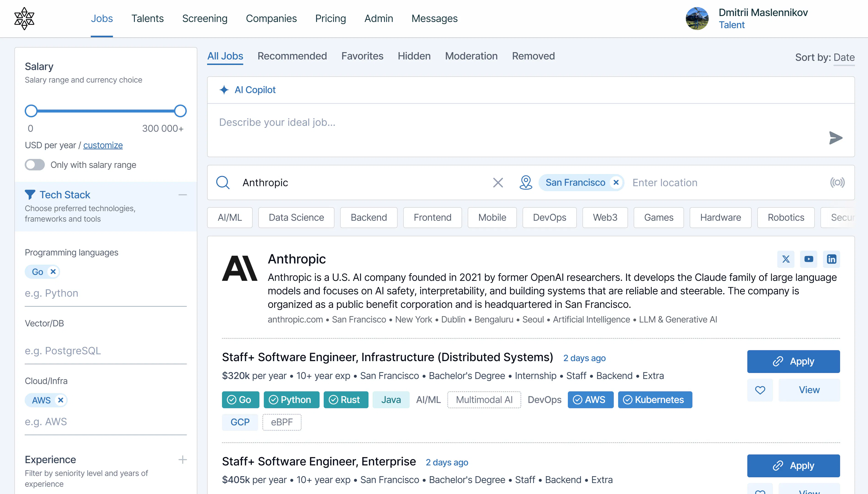Apply to the Staff+ Software Engineer, Enterprise job
Viewport: 868px width, 494px height.
[x=793, y=465]
